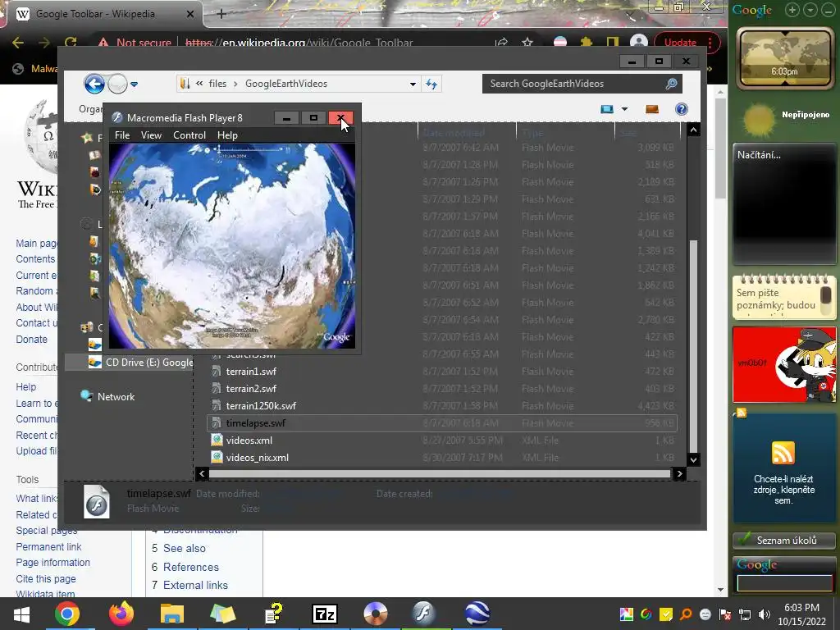Open the Chrome extensions puzzle icon
The image size is (840, 630).
[587, 43]
